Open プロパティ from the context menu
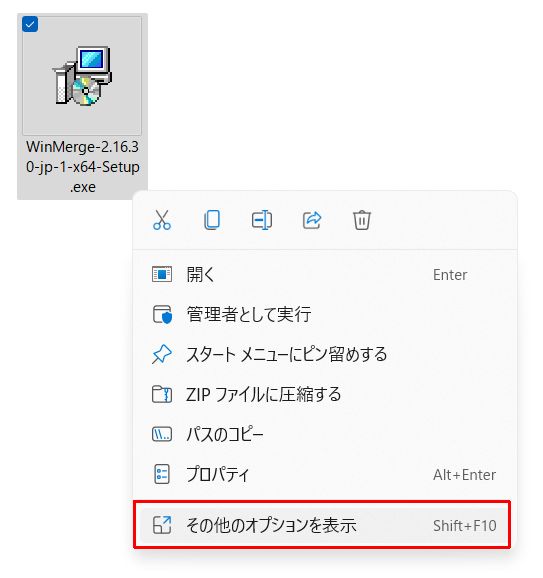This screenshot has height=578, width=543. (x=321, y=474)
